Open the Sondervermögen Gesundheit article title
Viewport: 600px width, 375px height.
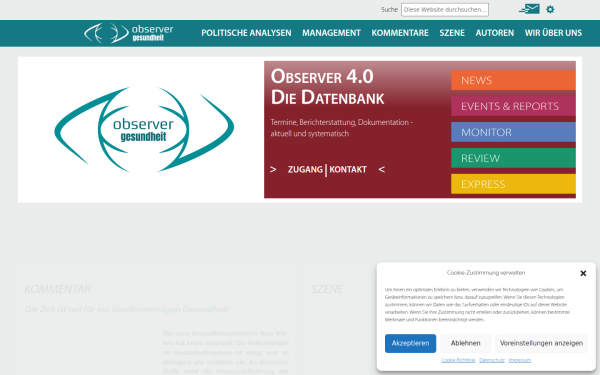coord(127,309)
